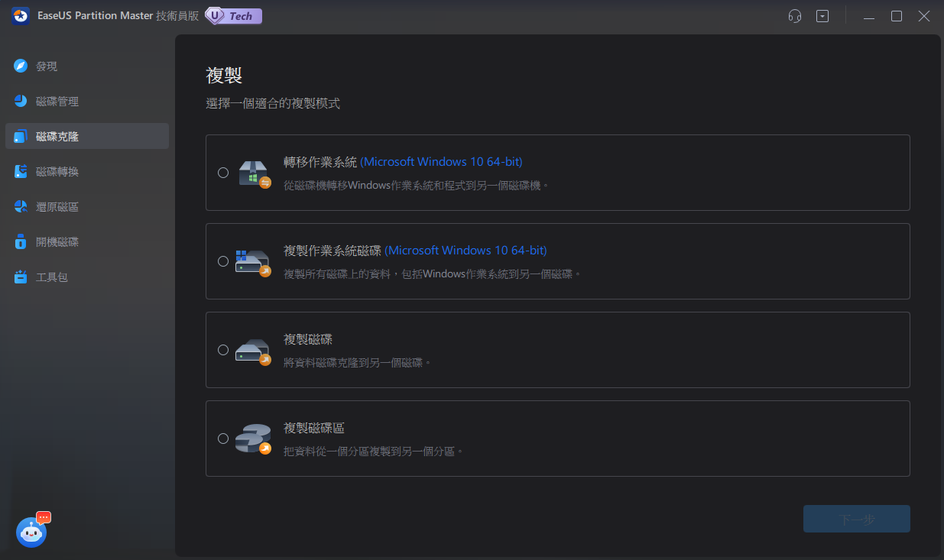Click the 複製作業系統磁碟 disk icon
The image size is (944, 560).
(254, 262)
